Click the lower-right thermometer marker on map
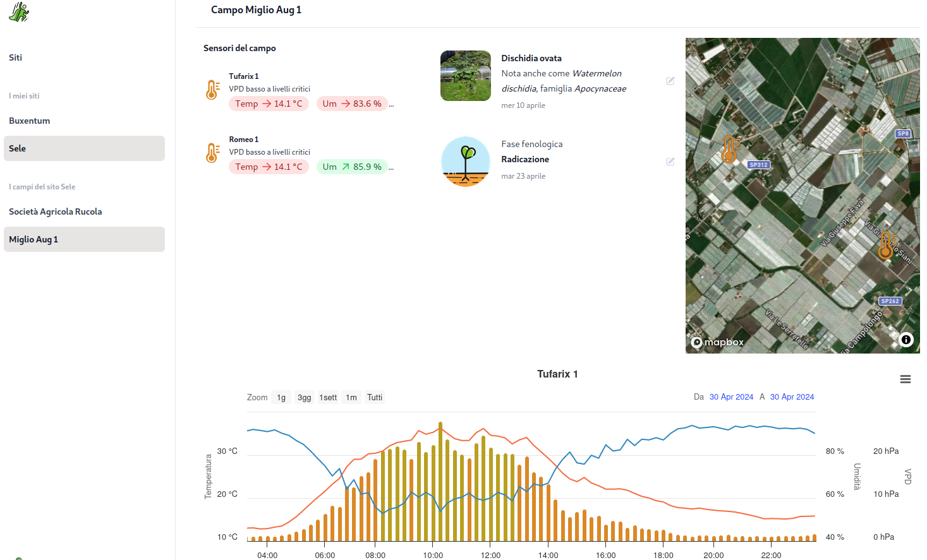 (887, 245)
